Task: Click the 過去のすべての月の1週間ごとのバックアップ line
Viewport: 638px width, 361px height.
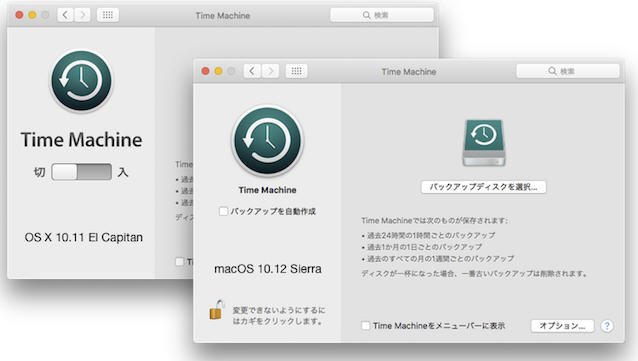Action: (x=437, y=259)
